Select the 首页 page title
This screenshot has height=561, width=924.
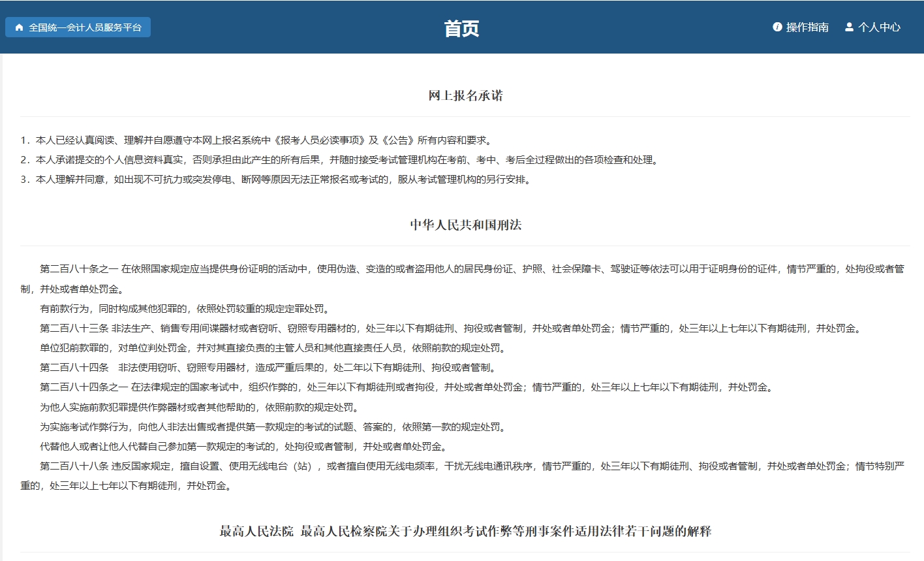461,29
